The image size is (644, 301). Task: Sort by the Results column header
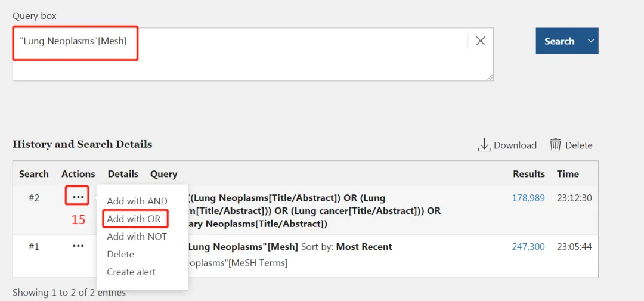[x=529, y=174]
